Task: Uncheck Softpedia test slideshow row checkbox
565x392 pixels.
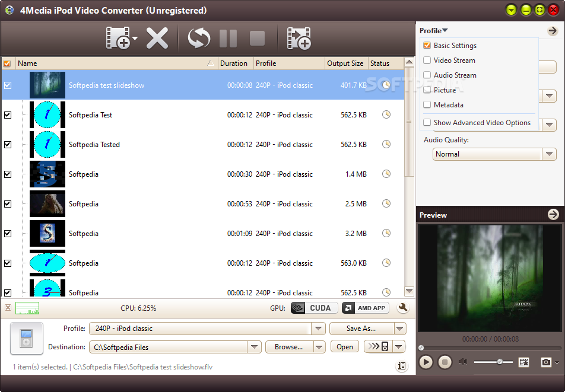Action: click(8, 85)
